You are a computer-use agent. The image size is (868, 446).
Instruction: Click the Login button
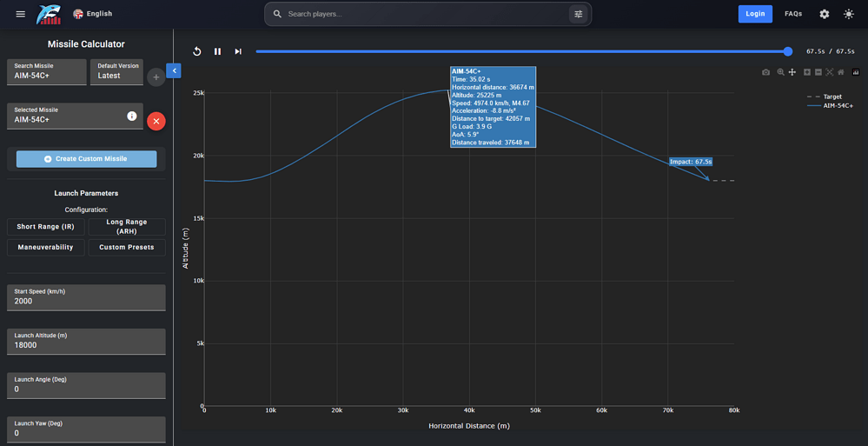tap(755, 14)
